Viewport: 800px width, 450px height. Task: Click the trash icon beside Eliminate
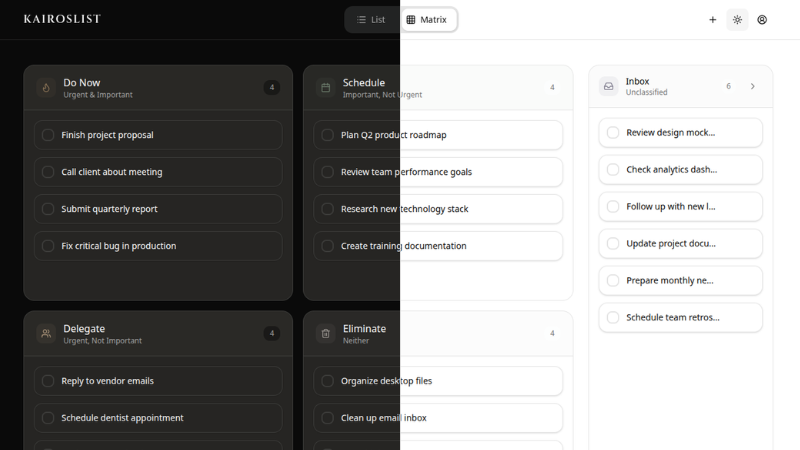[x=325, y=334]
